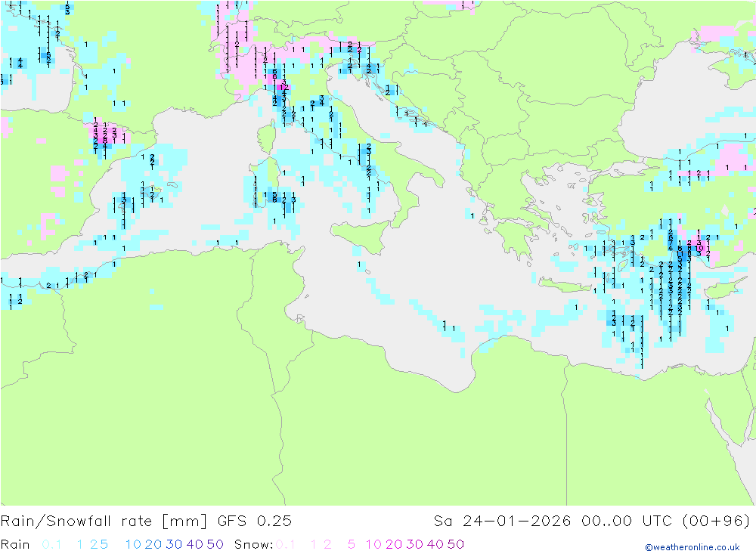Select Snow legend value 2
Viewport: 756px width, 554px height.
pos(327,544)
